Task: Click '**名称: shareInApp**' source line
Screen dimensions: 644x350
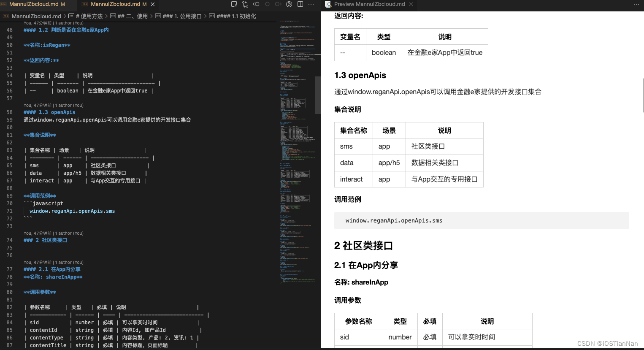Action: [53, 277]
